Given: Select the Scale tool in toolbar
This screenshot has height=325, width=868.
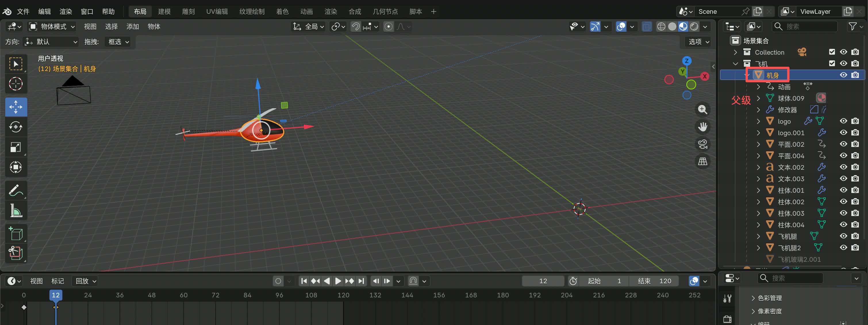Looking at the screenshot, I should (x=16, y=147).
